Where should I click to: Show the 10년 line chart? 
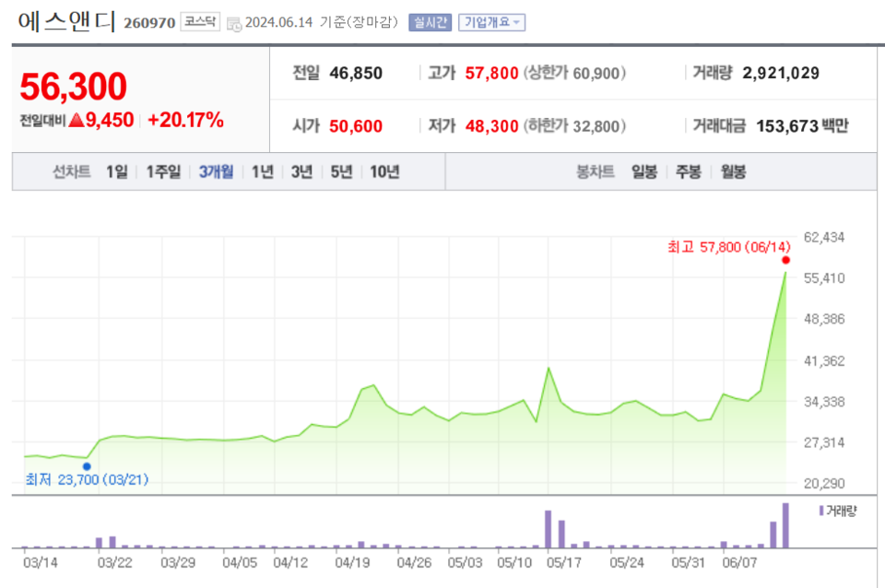coord(384,172)
